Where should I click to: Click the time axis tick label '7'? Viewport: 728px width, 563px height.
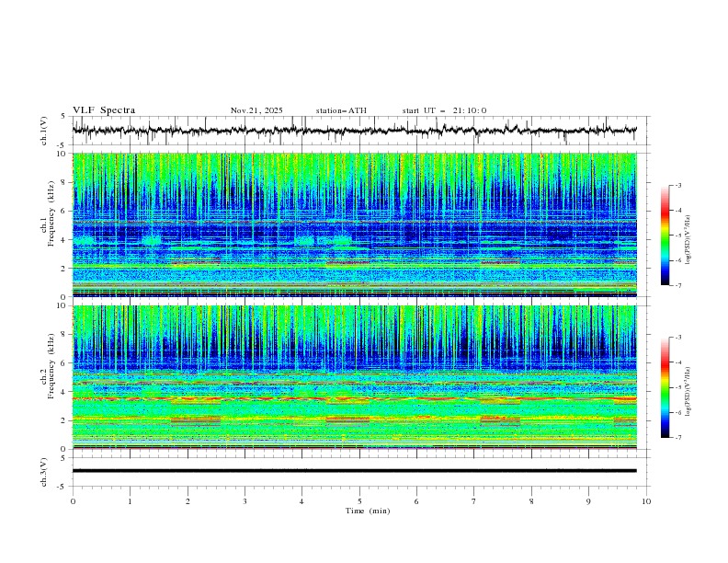[474, 501]
